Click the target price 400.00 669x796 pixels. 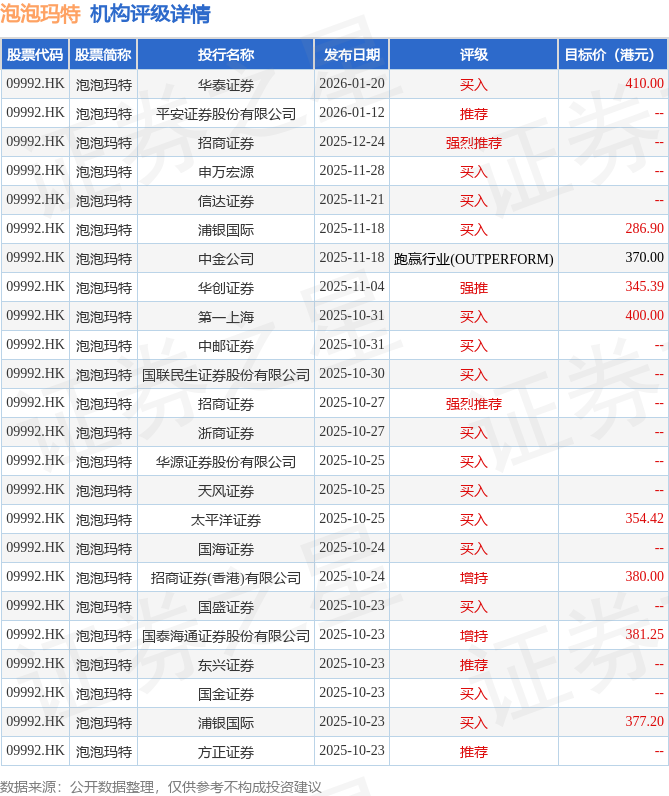click(x=644, y=315)
